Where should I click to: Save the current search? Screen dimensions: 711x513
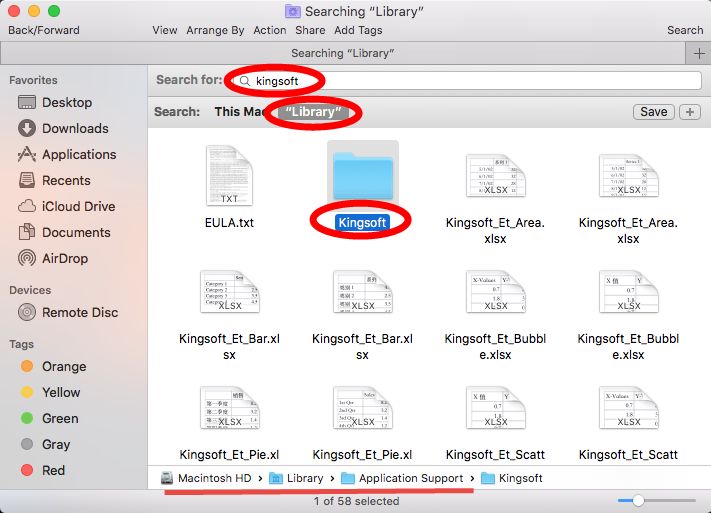(653, 112)
